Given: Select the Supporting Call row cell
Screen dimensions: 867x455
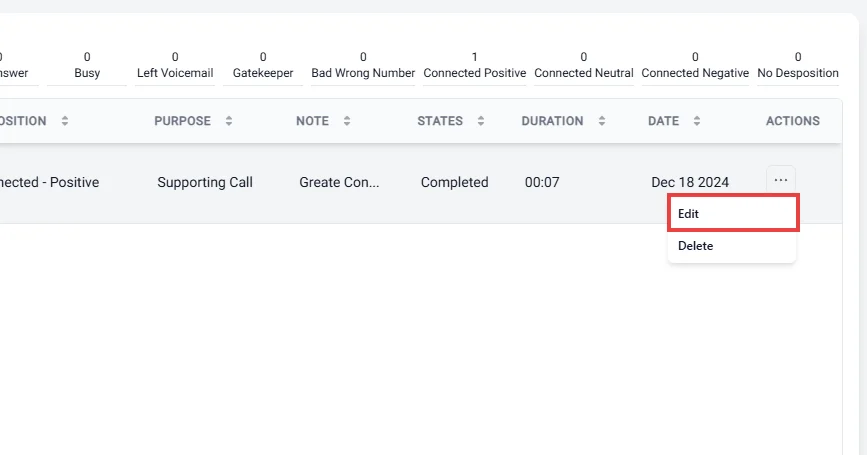Looking at the screenshot, I should 205,182.
